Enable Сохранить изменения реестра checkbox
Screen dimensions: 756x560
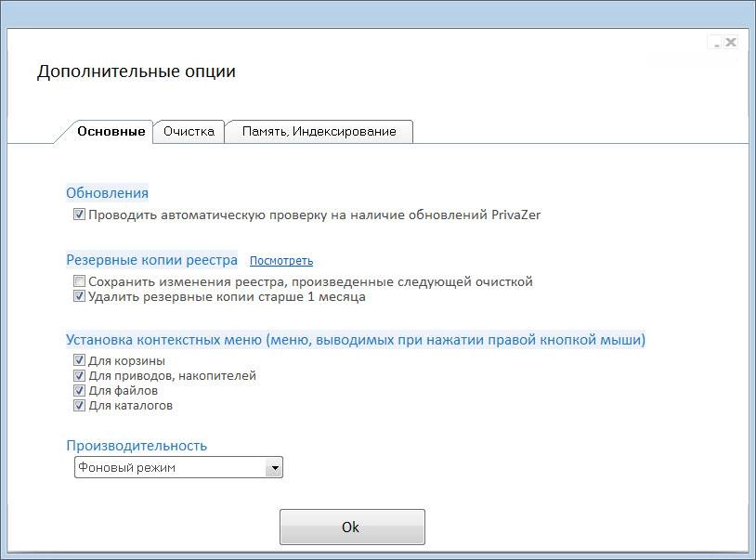80,281
